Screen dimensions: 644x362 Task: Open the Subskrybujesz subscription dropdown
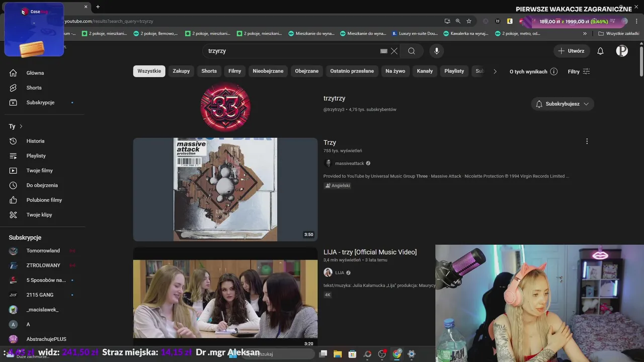point(562,104)
